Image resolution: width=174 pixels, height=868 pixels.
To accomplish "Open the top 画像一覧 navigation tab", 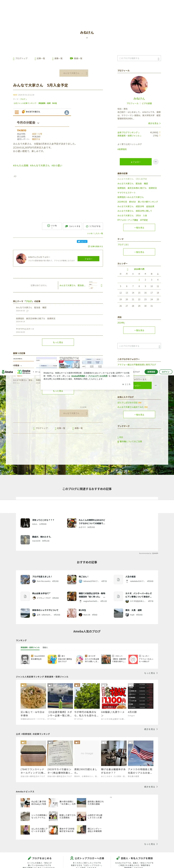I will pyautogui.click(x=57, y=58).
